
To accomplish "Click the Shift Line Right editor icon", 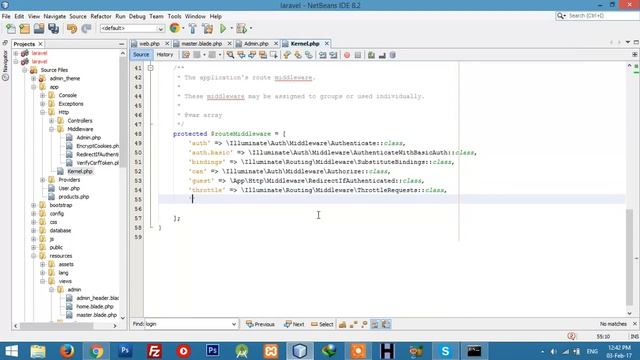I will pyautogui.click(x=333, y=55).
